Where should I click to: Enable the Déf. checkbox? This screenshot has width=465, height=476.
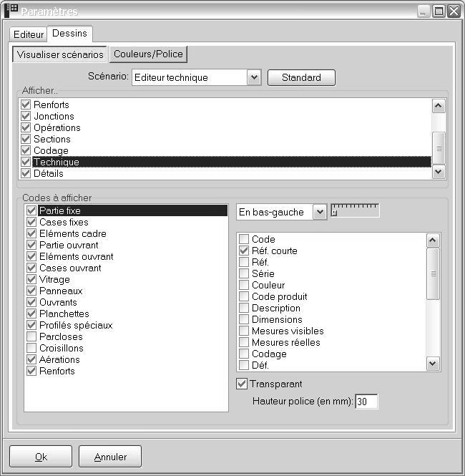coord(244,365)
